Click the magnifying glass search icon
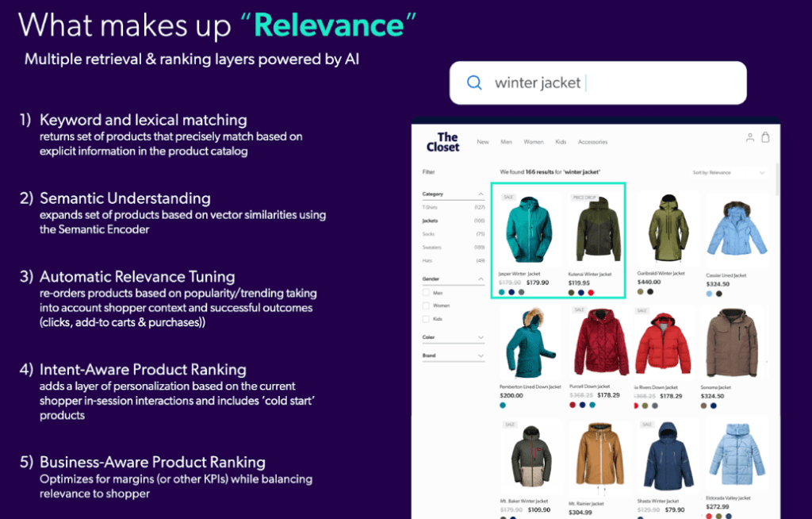 (474, 83)
